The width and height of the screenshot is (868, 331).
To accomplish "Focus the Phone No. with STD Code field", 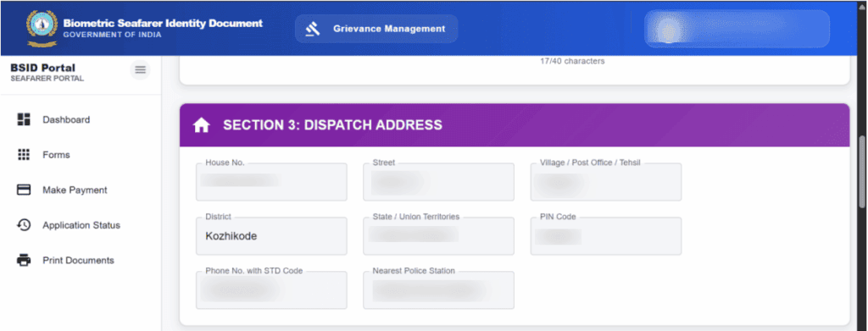I will point(271,290).
